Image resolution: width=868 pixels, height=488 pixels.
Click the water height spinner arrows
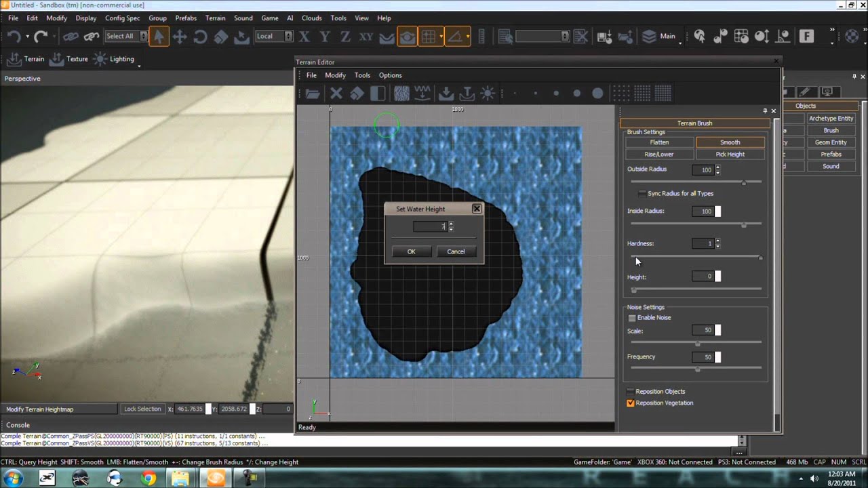451,226
